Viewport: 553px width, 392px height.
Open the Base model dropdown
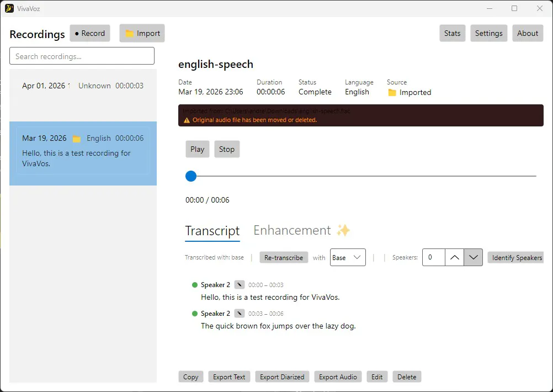pos(348,258)
